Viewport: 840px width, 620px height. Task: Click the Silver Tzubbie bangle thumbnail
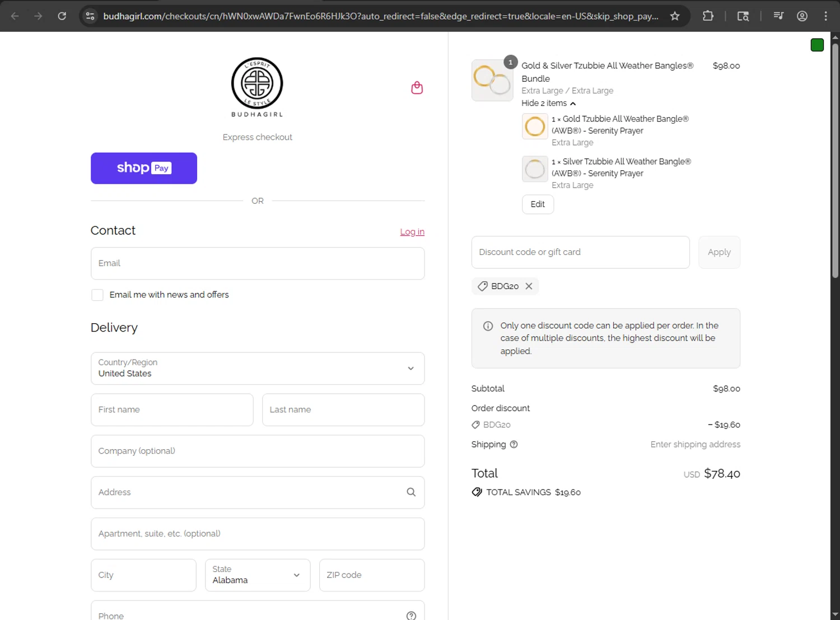[535, 169]
